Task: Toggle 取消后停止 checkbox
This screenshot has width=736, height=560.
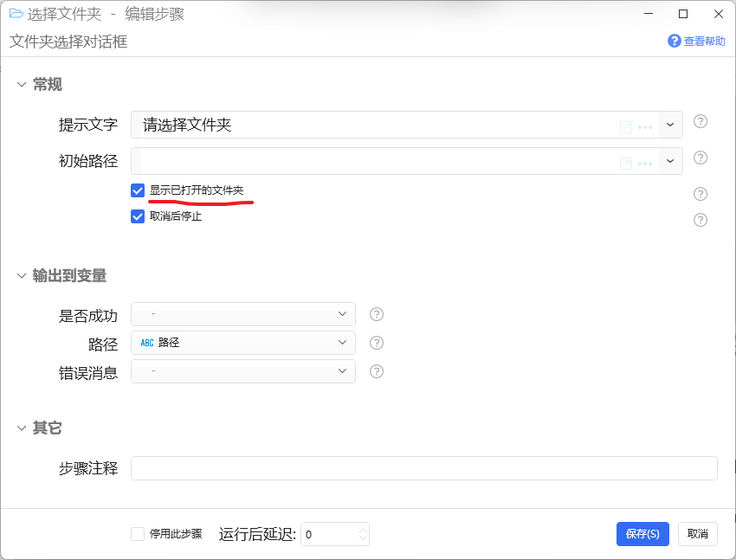Action: click(x=138, y=216)
